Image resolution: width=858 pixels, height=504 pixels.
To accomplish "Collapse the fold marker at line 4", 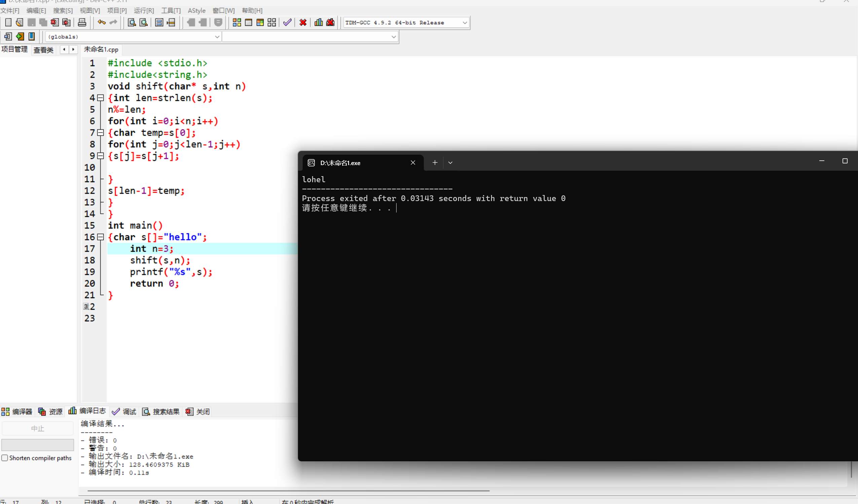I will tap(101, 98).
